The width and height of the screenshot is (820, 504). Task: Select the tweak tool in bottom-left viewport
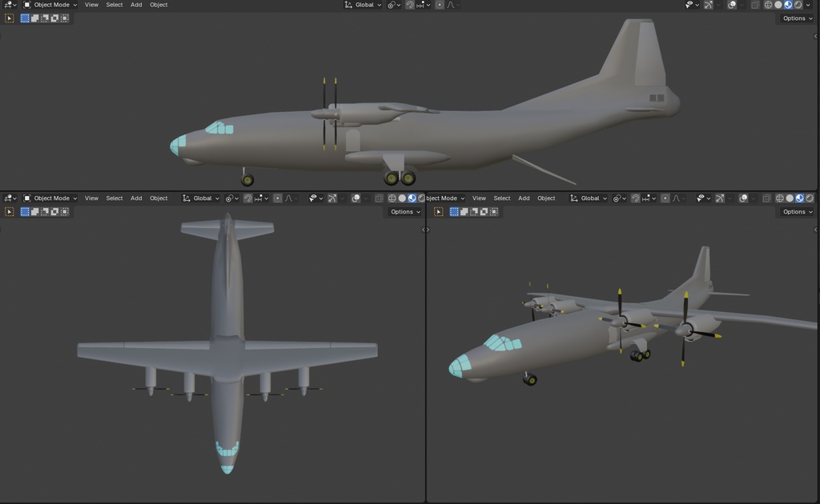(10, 211)
